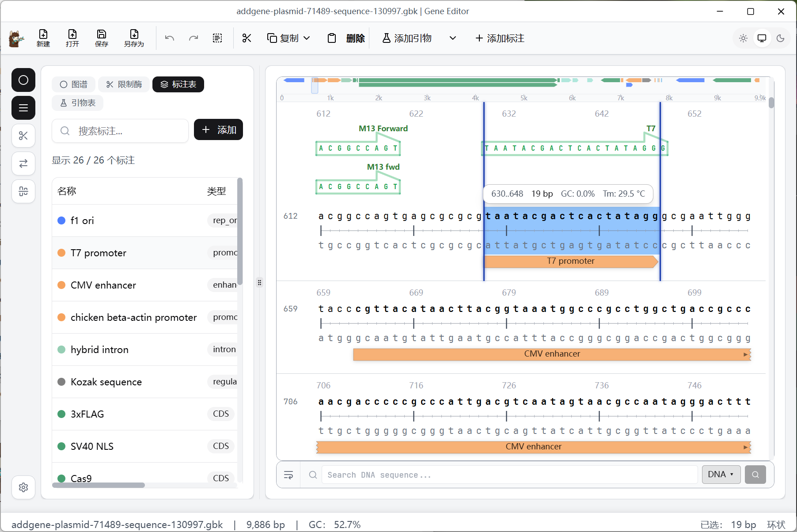Select the f1 ori annotation row

pos(145,220)
